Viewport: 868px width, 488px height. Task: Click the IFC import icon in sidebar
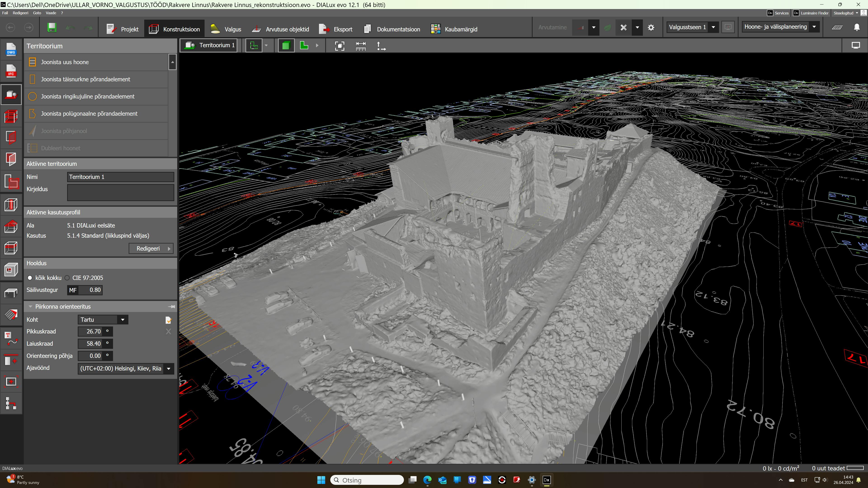click(x=11, y=71)
